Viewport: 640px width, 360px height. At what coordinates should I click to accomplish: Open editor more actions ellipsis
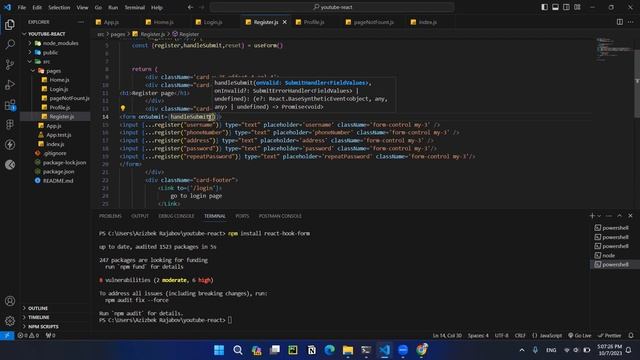[631, 22]
